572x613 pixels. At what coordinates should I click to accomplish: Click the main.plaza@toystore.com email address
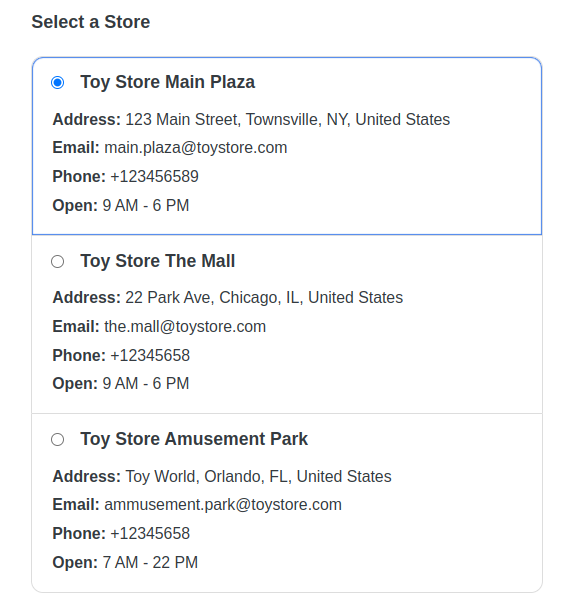coord(195,148)
